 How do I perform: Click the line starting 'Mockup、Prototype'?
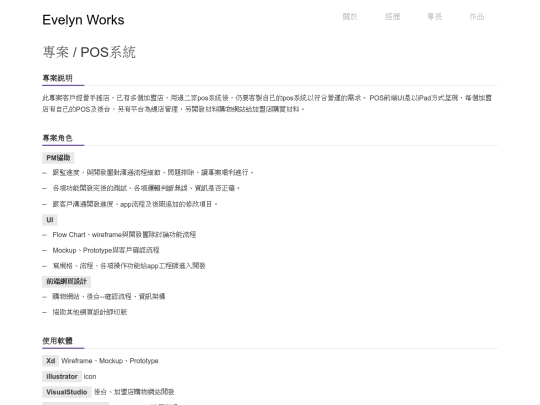[x=106, y=250]
